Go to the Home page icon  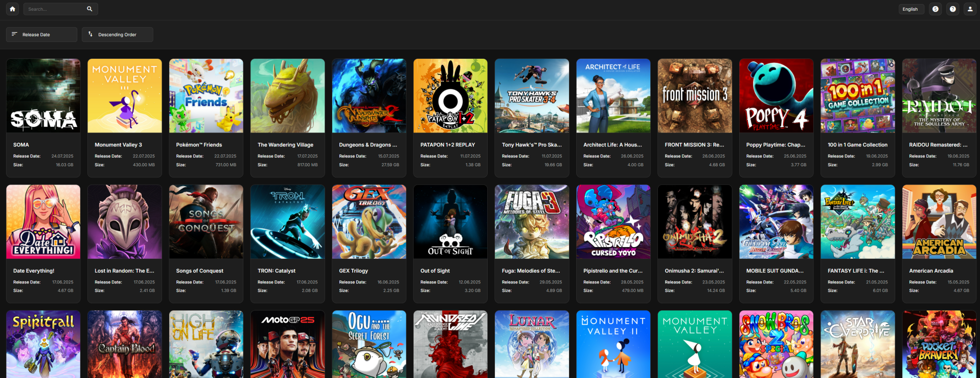click(x=12, y=9)
